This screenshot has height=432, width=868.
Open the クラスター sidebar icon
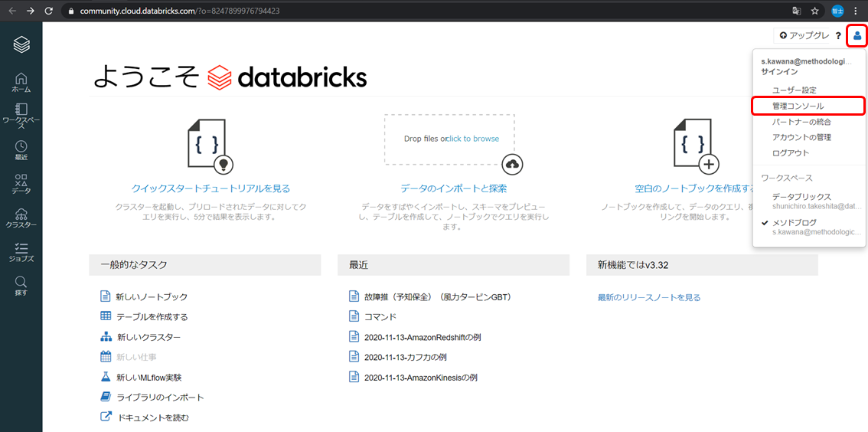(21, 218)
